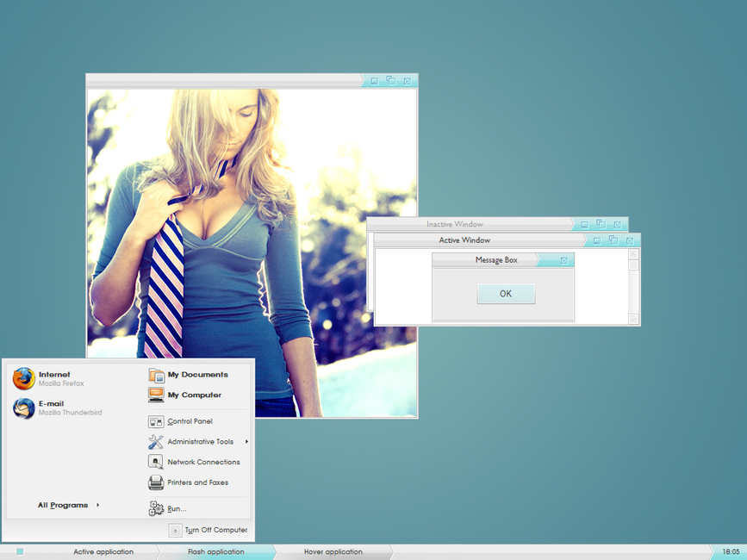The height and width of the screenshot is (560, 747).
Task: Click the OK button in Message Box
Action: click(506, 294)
